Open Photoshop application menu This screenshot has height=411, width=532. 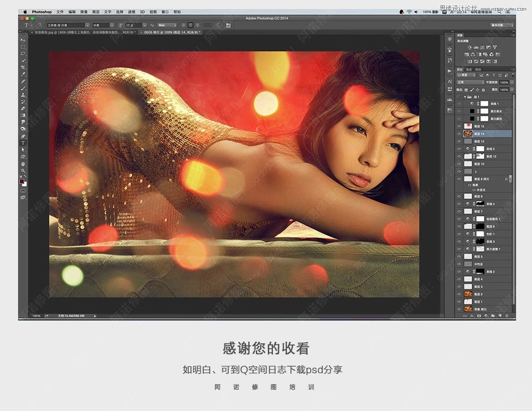41,12
